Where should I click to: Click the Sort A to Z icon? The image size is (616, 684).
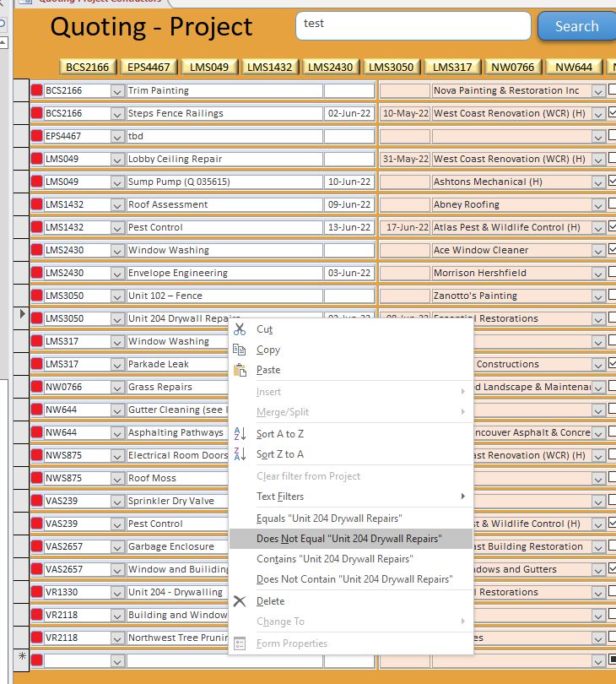point(240,433)
